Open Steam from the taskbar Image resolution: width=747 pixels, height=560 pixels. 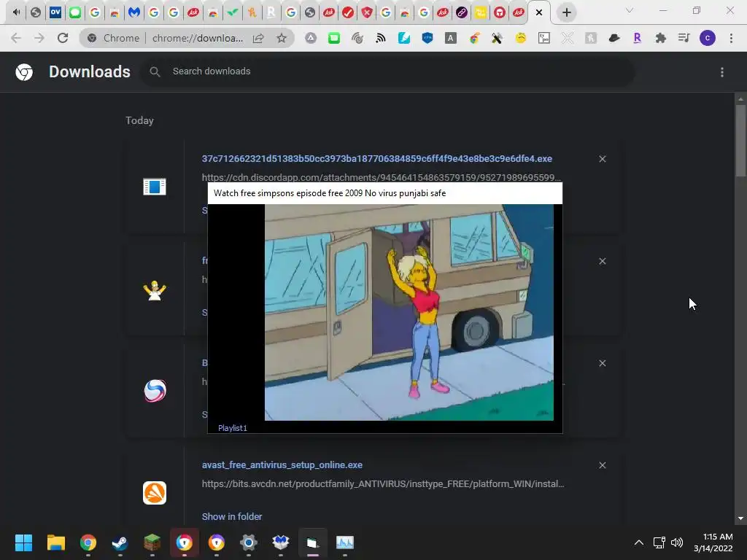[120, 542]
